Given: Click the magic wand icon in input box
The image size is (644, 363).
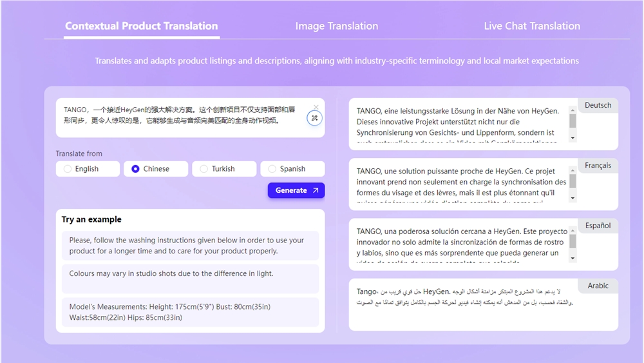Looking at the screenshot, I should coord(314,118).
